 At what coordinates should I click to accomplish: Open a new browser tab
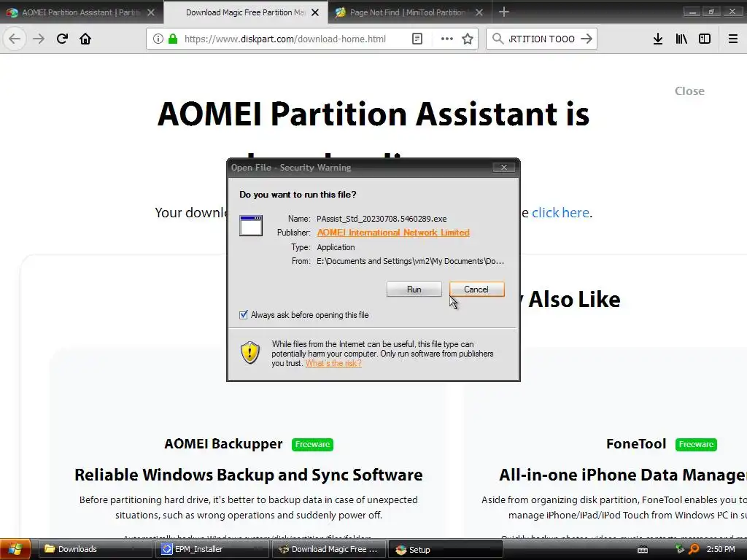[x=504, y=12]
